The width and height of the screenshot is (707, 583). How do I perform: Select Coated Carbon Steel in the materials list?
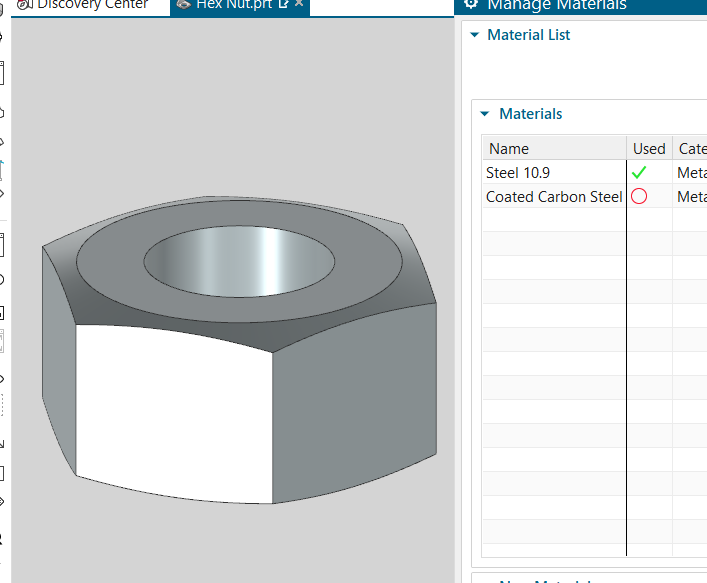[553, 197]
